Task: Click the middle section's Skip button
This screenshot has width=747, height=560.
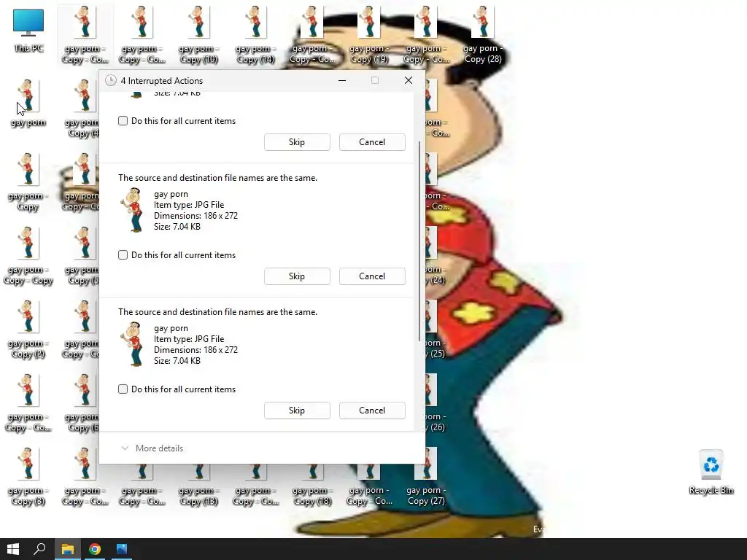Action: click(297, 276)
